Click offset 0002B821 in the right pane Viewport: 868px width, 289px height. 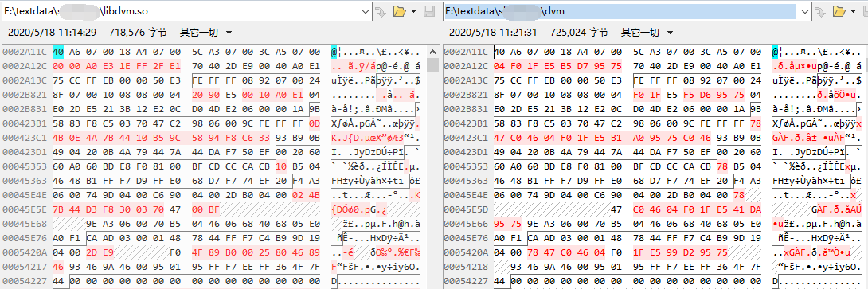[x=466, y=95]
